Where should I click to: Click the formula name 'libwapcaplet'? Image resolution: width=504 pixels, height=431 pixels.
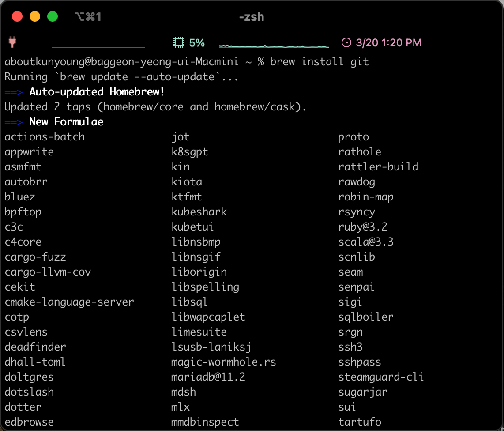[x=208, y=317]
